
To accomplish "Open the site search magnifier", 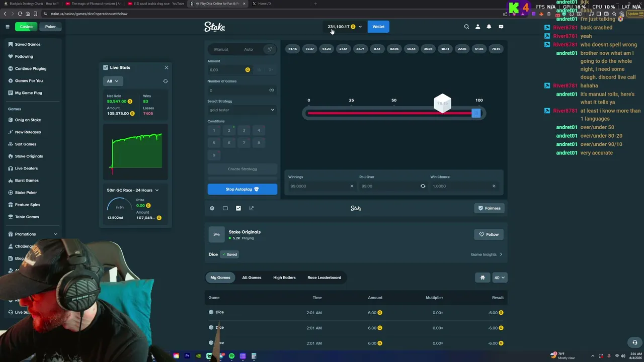I will 466,27.
